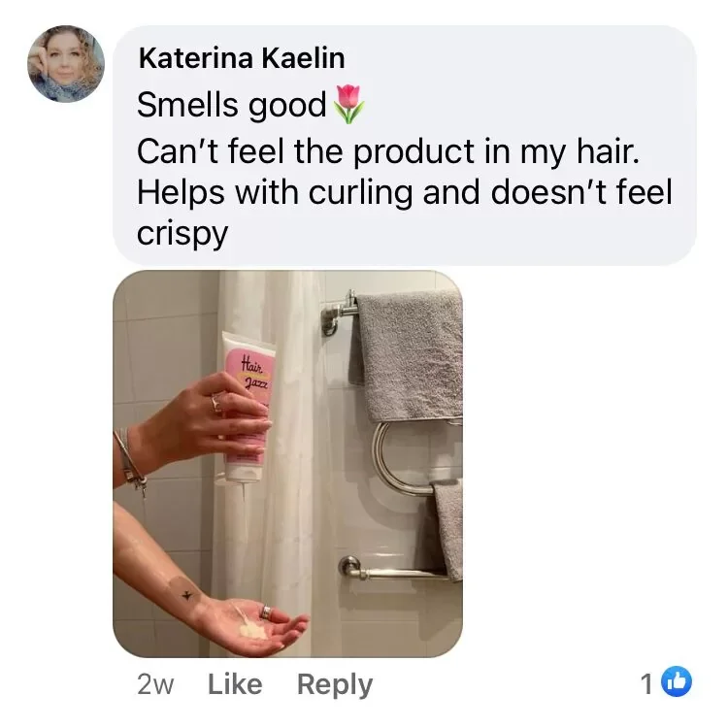The height and width of the screenshot is (728, 728).
Task: Click the 2w timestamp
Action: pos(155,685)
